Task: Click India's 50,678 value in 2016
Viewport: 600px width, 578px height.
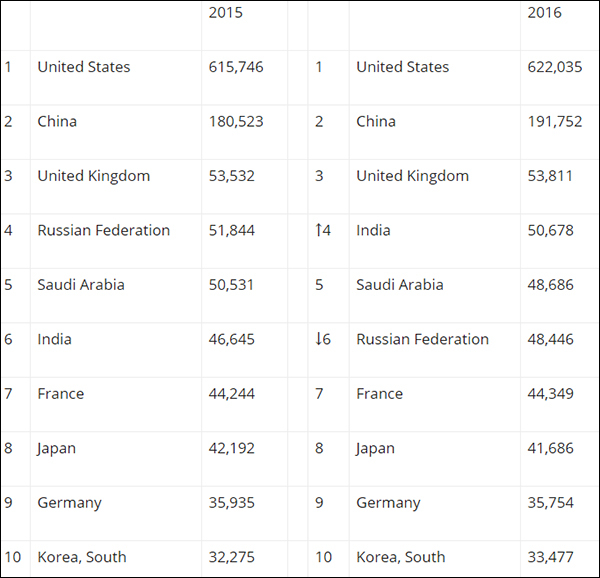Action: [551, 230]
